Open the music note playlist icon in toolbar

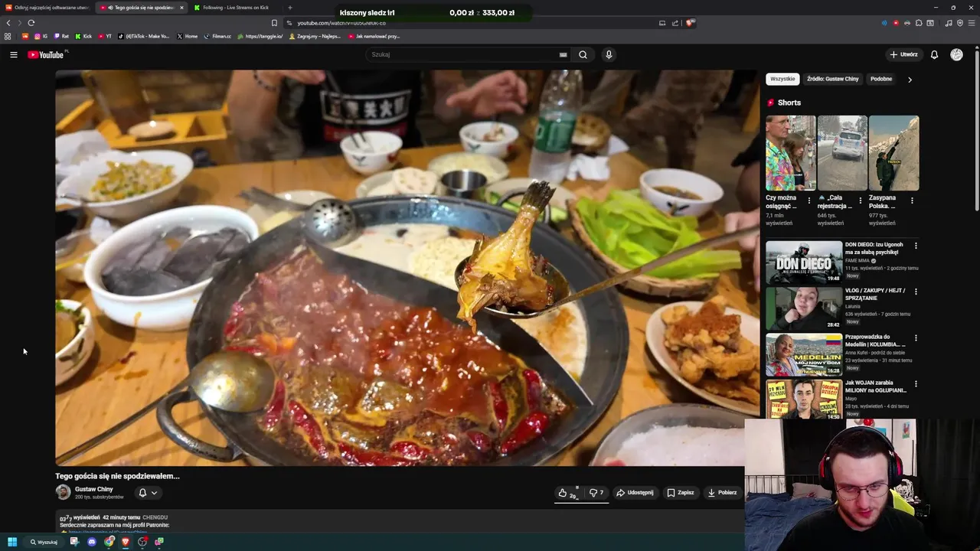pos(949,23)
